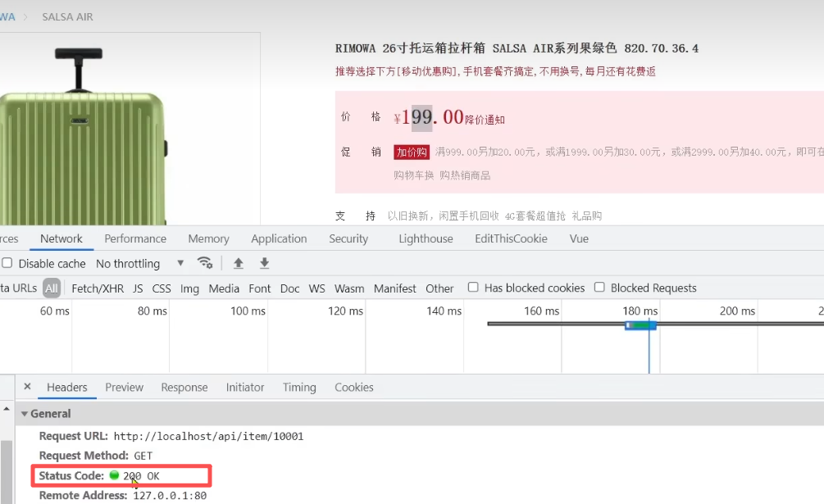Toggle the Disable cache checkbox
The height and width of the screenshot is (504, 824).
[x=7, y=263]
